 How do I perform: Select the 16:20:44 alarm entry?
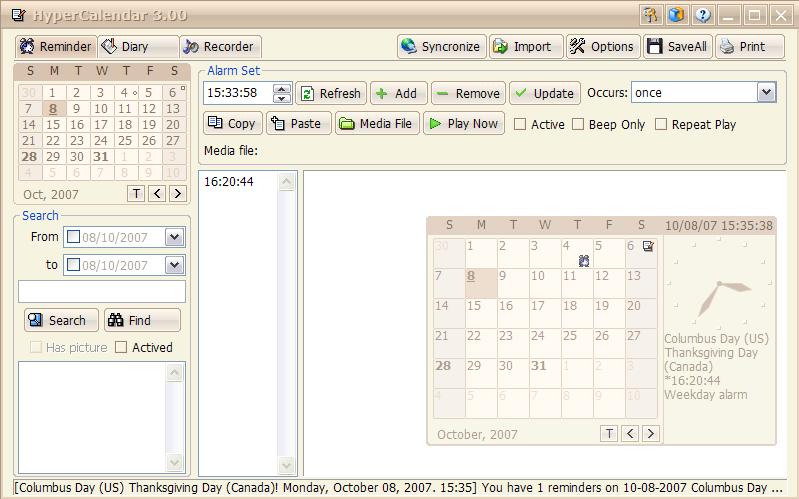(229, 182)
